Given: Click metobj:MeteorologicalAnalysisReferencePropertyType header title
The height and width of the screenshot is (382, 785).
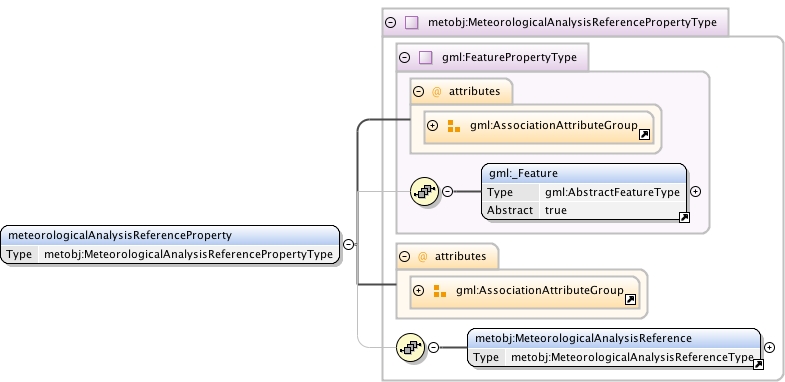Looking at the screenshot, I should pos(572,22).
